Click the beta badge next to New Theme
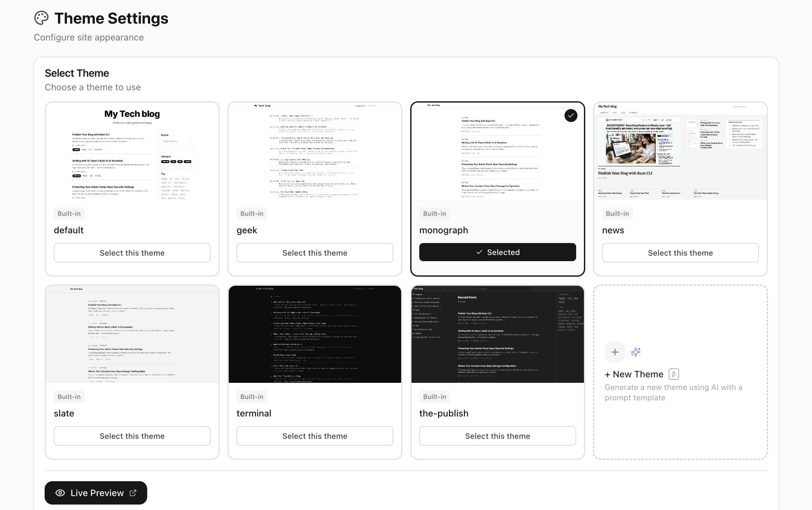Viewport: 812px width, 510px height. click(674, 374)
